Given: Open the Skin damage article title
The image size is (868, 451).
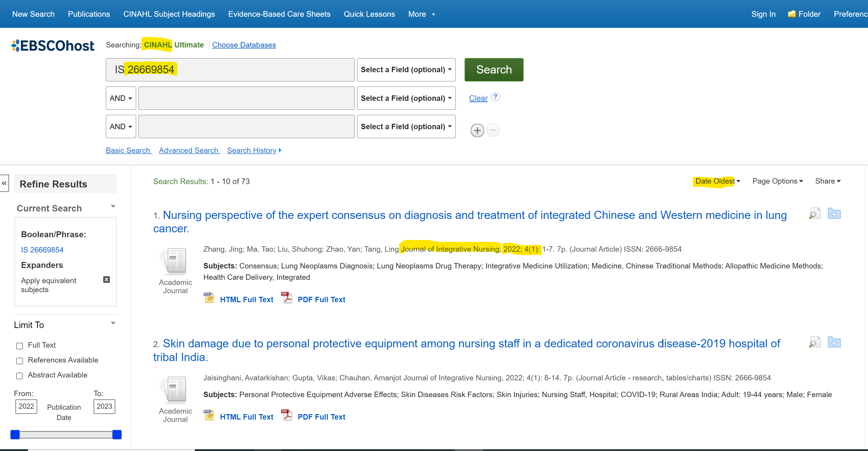Looking at the screenshot, I should pyautogui.click(x=466, y=350).
